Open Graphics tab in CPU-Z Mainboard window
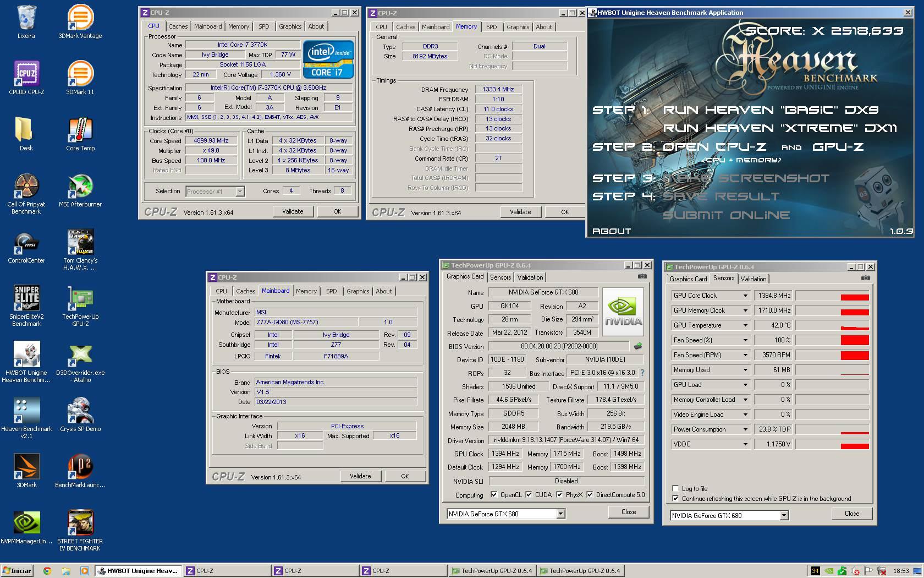The image size is (924, 578). [358, 291]
